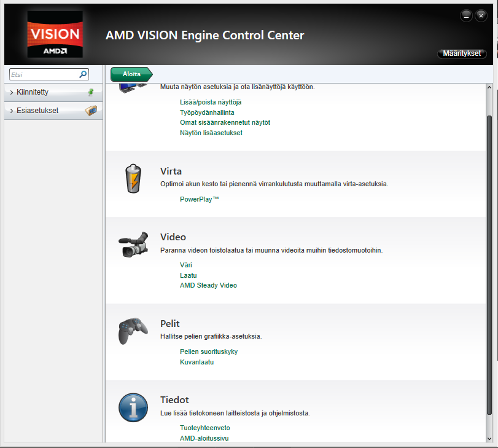Screen dimensions: 498x448
Task: Click the vertical scrollbar thumb
Action: 489,264
